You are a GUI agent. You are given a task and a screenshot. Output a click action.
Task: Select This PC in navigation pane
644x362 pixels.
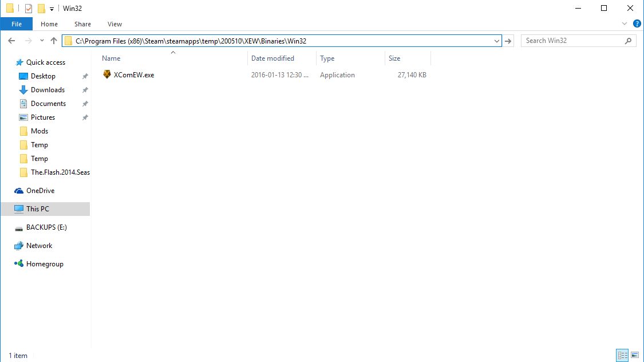[45, 208]
